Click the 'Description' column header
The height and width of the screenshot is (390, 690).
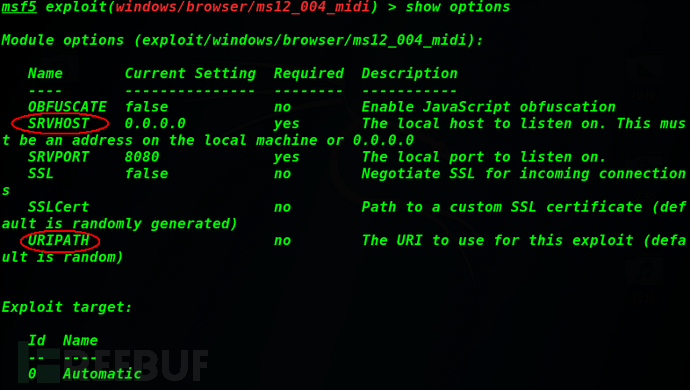[410, 73]
